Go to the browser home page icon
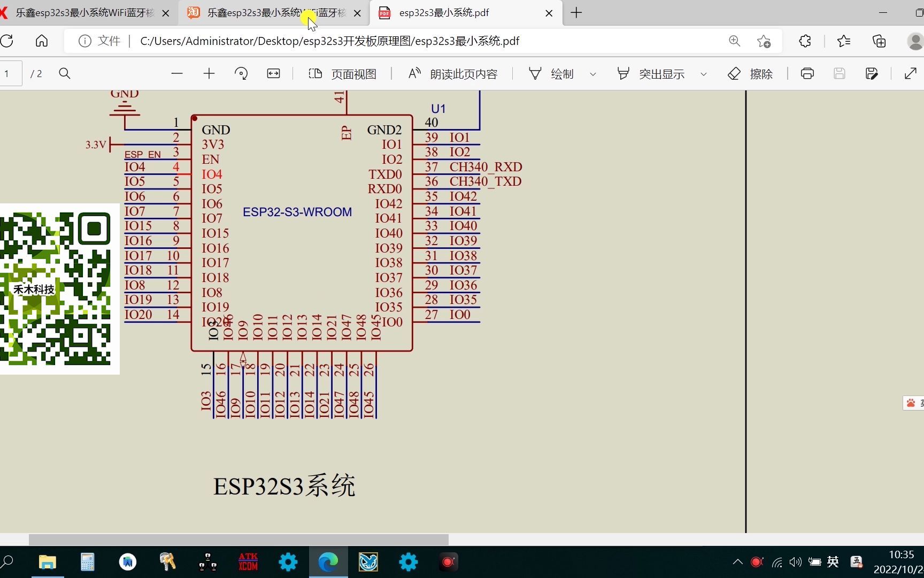The height and width of the screenshot is (578, 924). [42, 41]
